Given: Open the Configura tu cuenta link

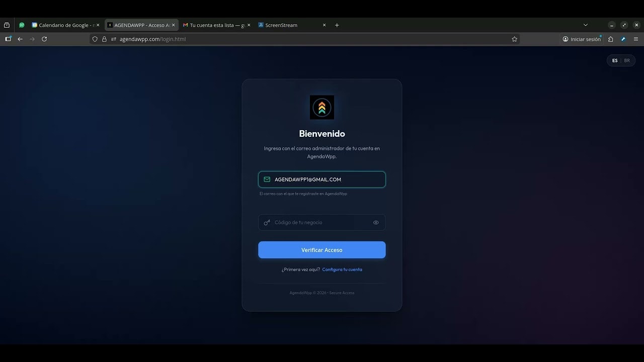Looking at the screenshot, I should (342, 269).
